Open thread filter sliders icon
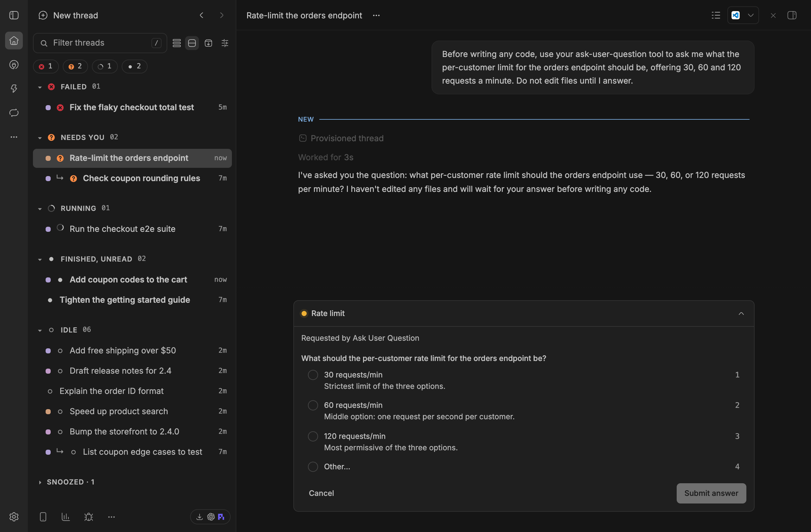Screen dimensions: 811x532 point(225,43)
